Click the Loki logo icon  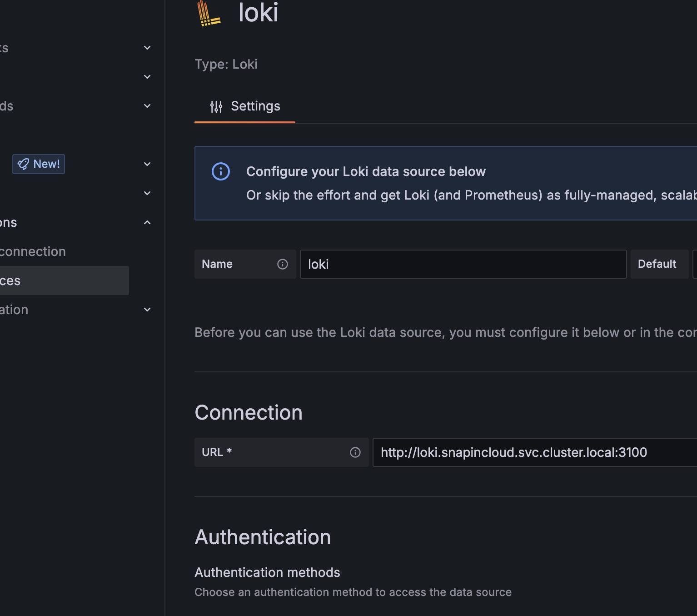click(x=209, y=13)
